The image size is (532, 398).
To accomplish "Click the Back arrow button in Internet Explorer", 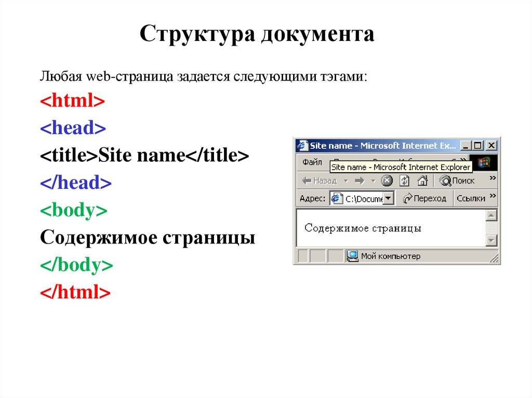I will point(319,181).
